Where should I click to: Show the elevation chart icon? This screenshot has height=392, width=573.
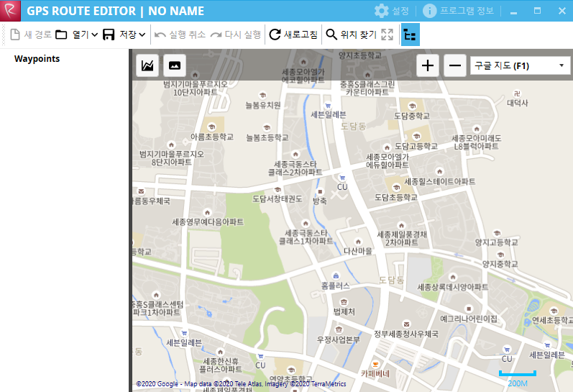point(147,65)
